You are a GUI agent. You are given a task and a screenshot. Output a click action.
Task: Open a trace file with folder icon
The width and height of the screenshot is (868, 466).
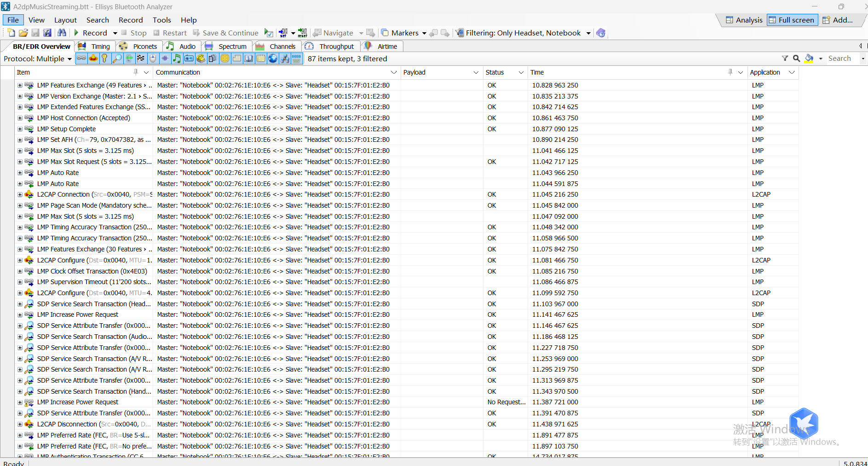[x=23, y=33]
